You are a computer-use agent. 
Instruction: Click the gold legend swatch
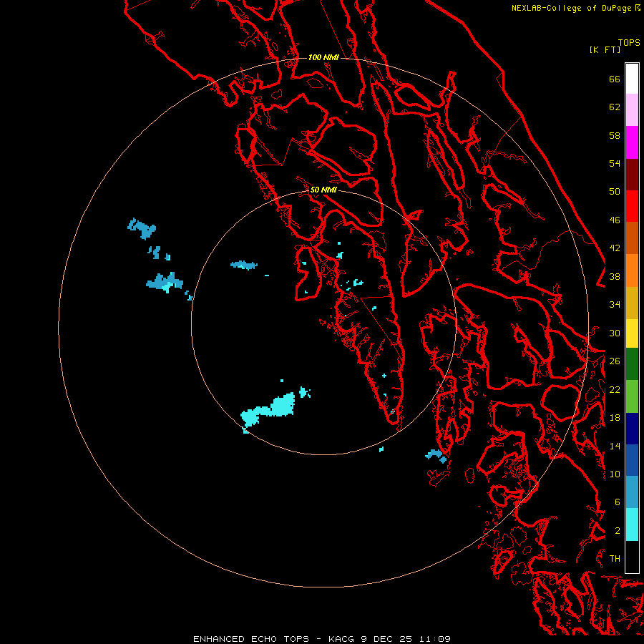pyautogui.click(x=632, y=302)
